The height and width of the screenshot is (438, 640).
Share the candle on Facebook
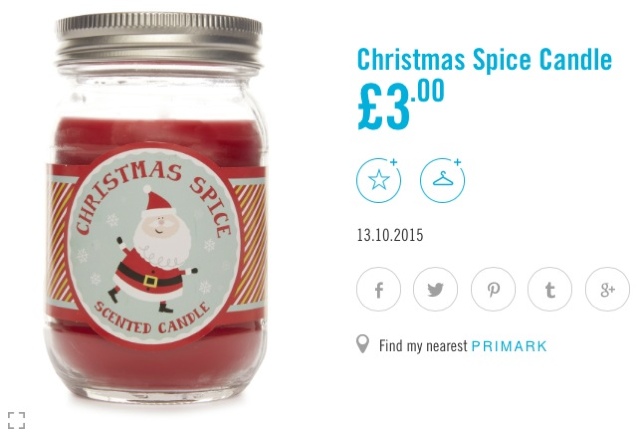(378, 289)
